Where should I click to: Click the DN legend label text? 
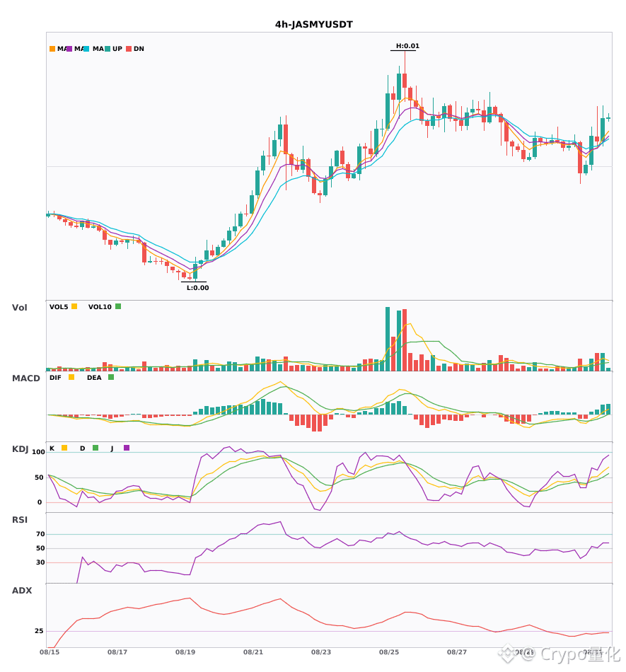point(139,49)
